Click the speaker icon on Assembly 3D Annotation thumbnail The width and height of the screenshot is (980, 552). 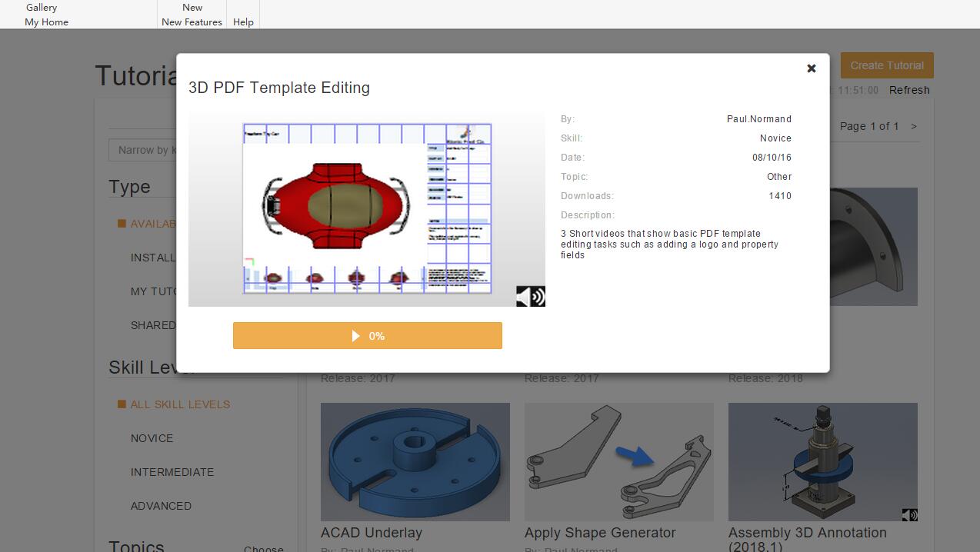[909, 515]
